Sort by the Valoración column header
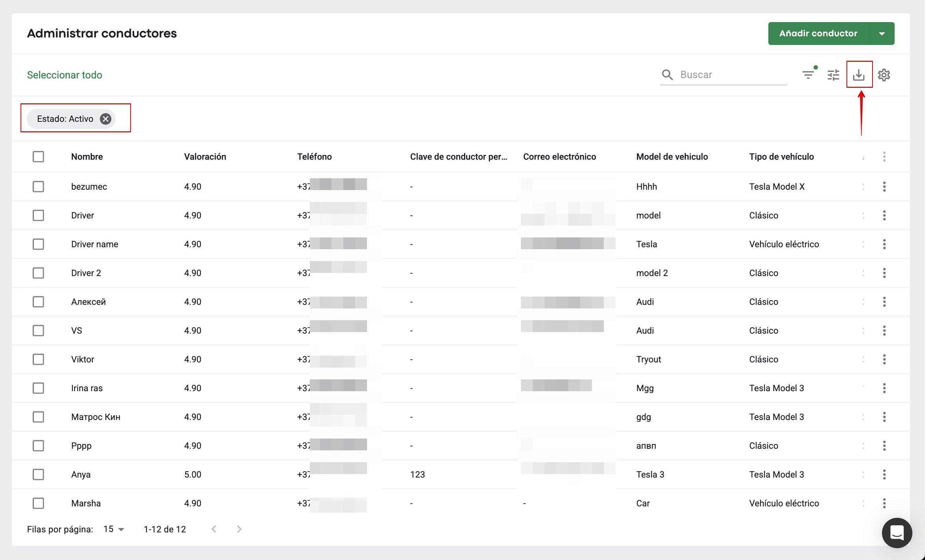The width and height of the screenshot is (925, 560). pos(205,157)
